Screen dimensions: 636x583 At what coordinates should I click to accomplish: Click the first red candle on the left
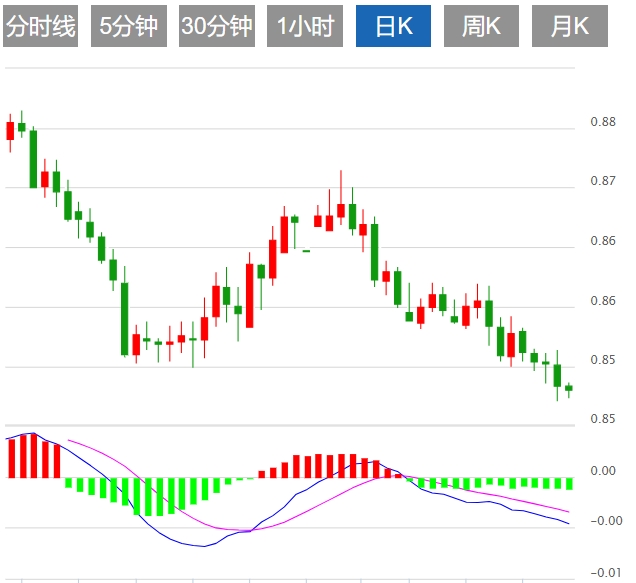[x=10, y=131]
